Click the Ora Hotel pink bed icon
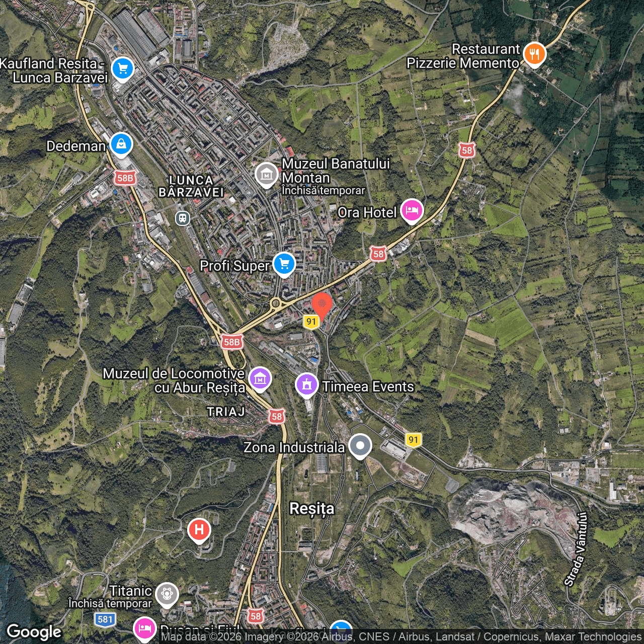Screen dimensions: 644x644 412,210
